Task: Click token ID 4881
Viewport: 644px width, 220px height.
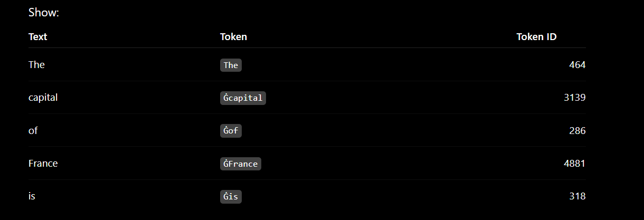Action: click(575, 164)
